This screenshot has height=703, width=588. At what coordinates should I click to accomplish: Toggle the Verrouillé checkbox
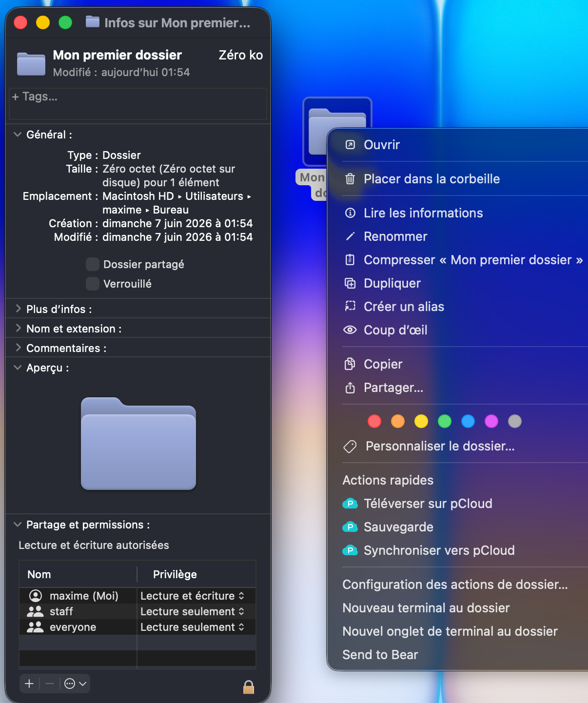click(x=93, y=284)
